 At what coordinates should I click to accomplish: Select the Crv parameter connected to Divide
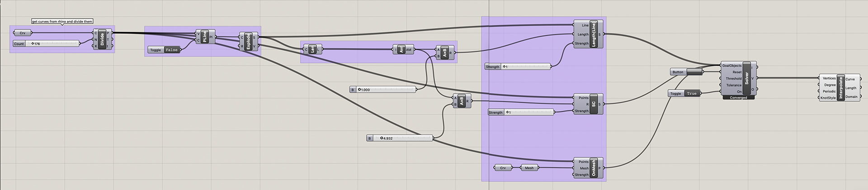[x=22, y=33]
